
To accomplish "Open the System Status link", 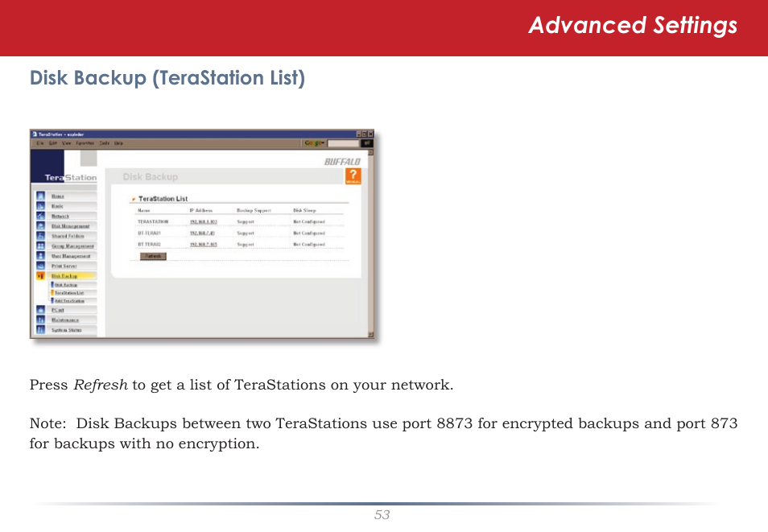I will [x=67, y=330].
